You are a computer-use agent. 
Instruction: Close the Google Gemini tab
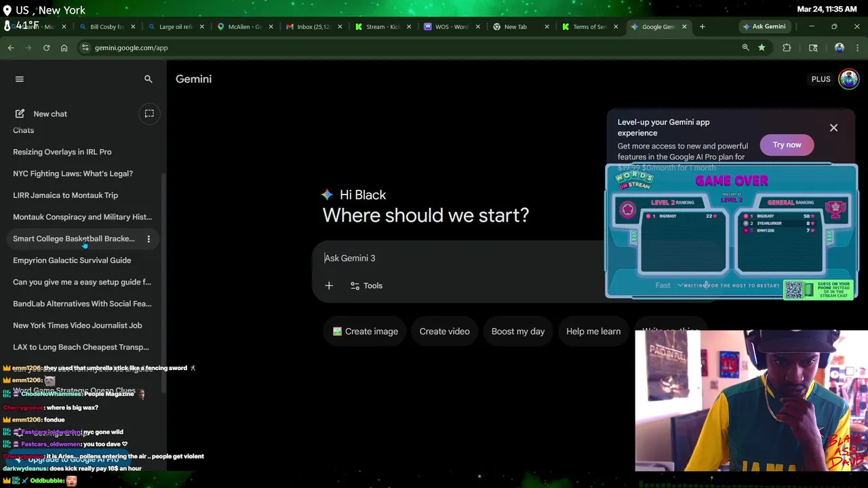(684, 27)
